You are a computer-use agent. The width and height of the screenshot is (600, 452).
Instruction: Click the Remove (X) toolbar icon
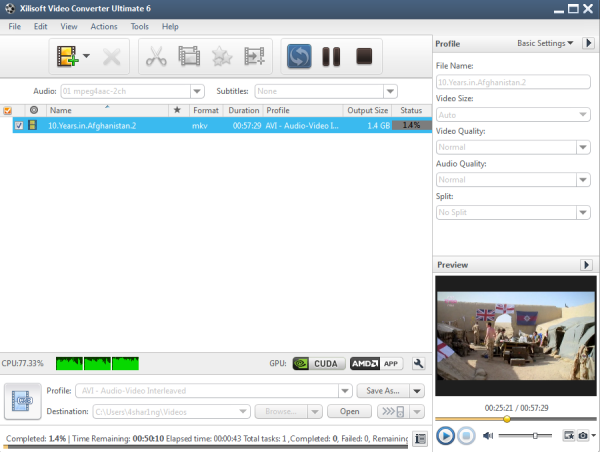tap(112, 57)
